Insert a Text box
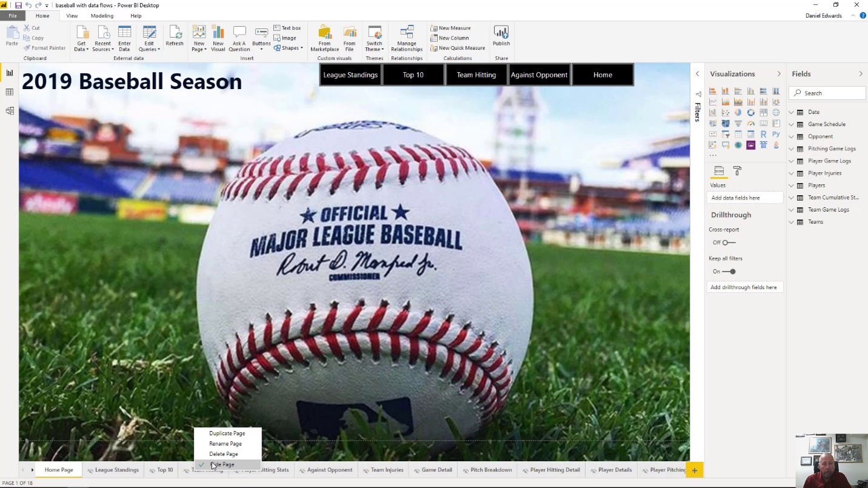This screenshot has height=488, width=868. click(x=287, y=28)
